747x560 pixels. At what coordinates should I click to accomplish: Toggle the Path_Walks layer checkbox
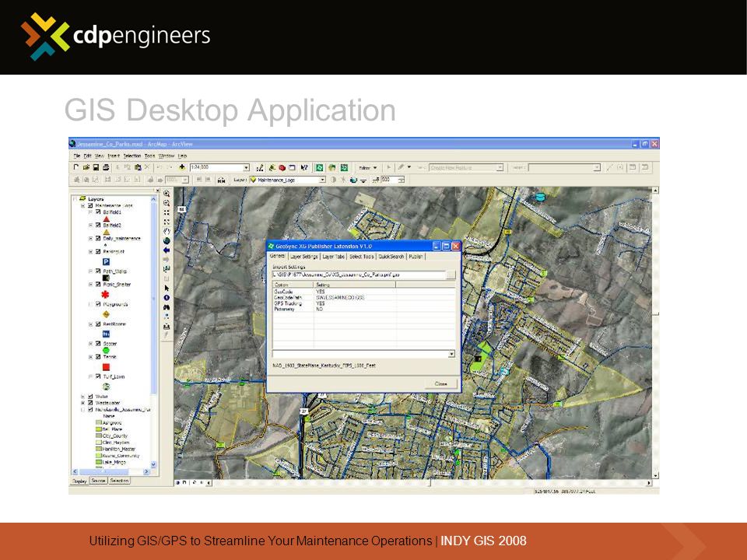98,271
